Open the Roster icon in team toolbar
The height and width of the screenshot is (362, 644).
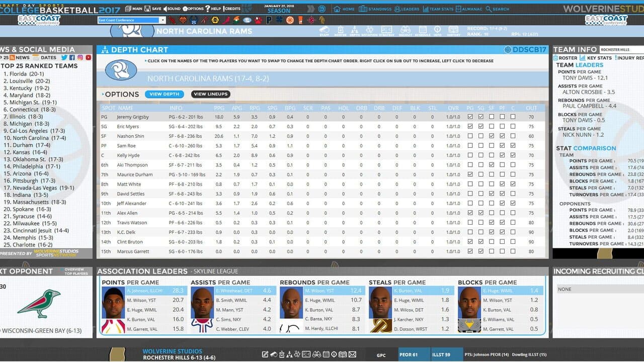coord(340,31)
